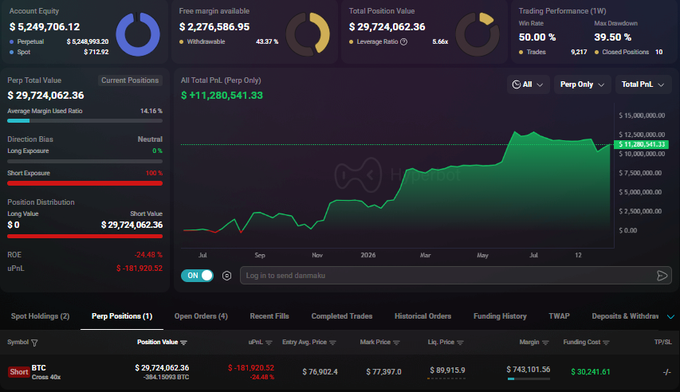Sort by Mark Price column icon
680x392 pixels.
click(396, 343)
